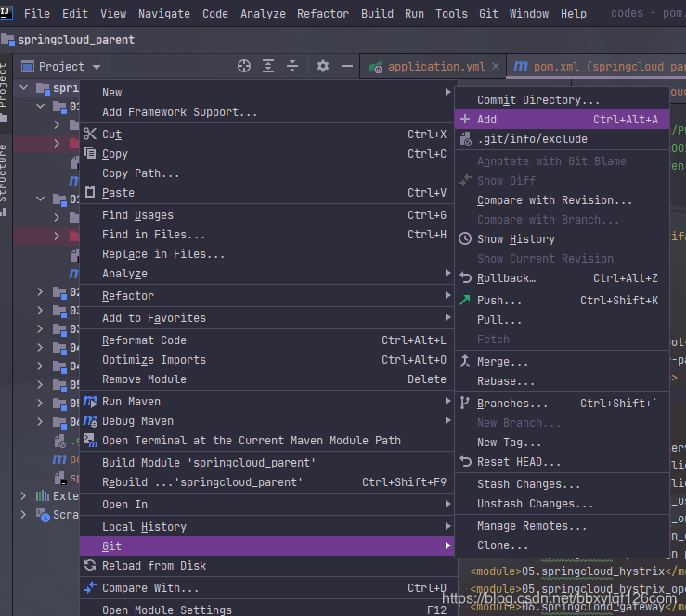
Task: Open the Navigate menu
Action: click(x=164, y=14)
